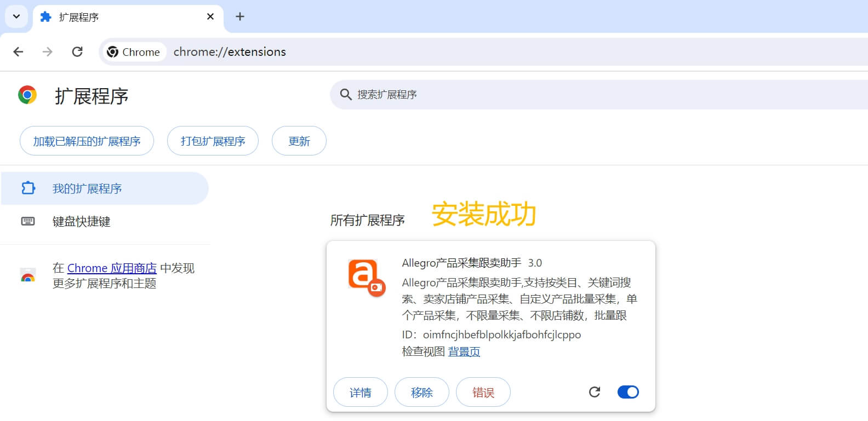The width and height of the screenshot is (868, 421).
Task: Select the 扩展程序 browser tab
Action: pyautogui.click(x=128, y=17)
